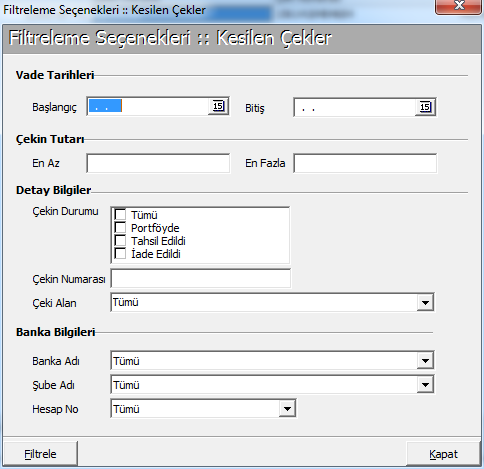484x469 pixels.
Task: Click the Banka Adı combo box text
Action: pos(264,361)
